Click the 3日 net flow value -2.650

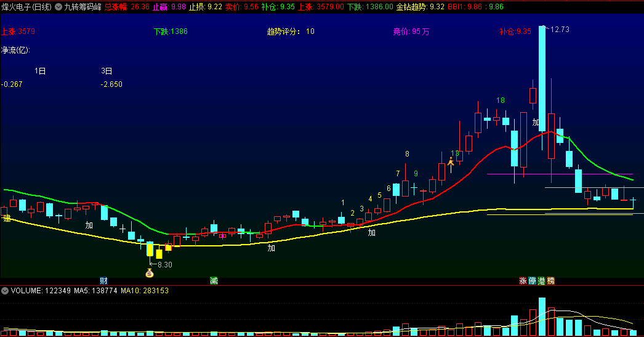coord(111,84)
